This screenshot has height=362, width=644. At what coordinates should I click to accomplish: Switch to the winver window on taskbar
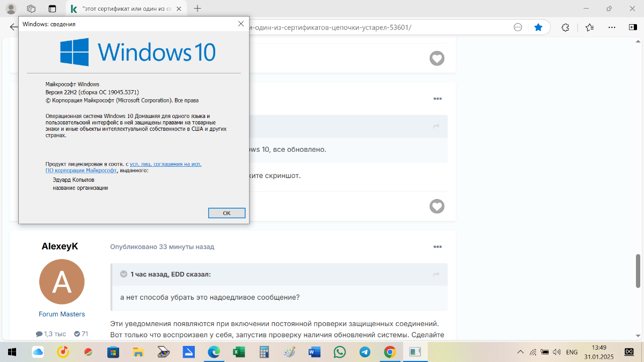click(x=415, y=352)
